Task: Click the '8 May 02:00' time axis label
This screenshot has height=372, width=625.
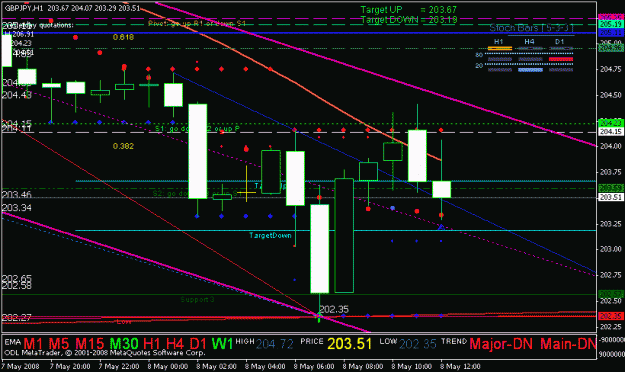Action: 216,366
